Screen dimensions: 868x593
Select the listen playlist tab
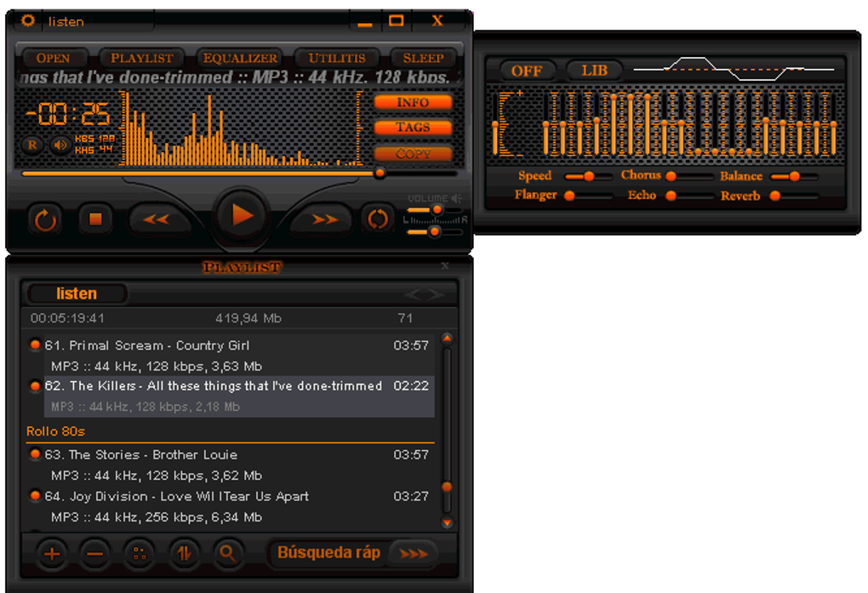[x=77, y=294]
